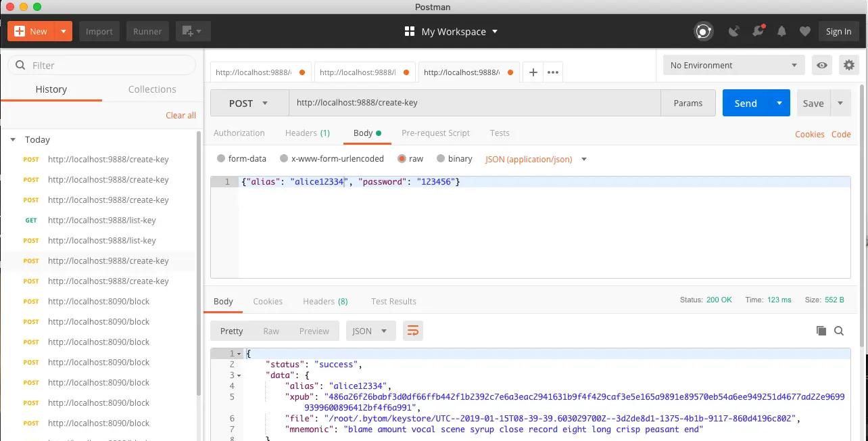Click the New button plus icon
The width and height of the screenshot is (868, 441).
click(x=20, y=31)
